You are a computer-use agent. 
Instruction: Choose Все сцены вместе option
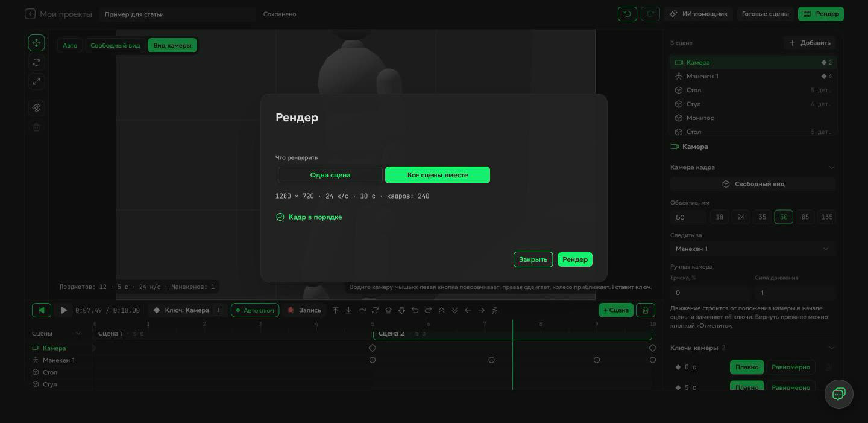click(438, 175)
